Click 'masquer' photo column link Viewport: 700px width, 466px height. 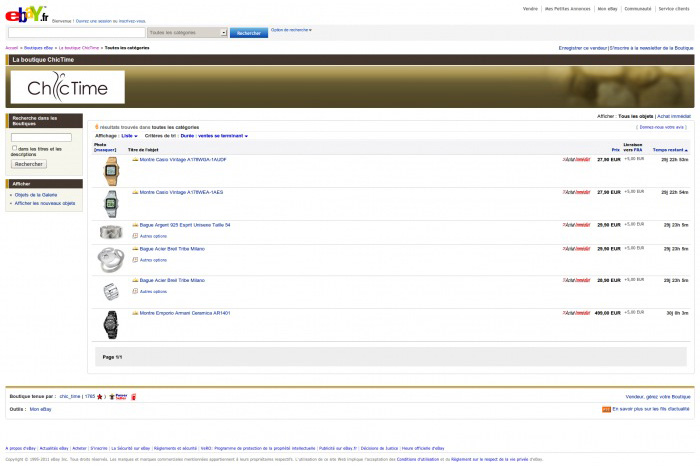(105, 150)
